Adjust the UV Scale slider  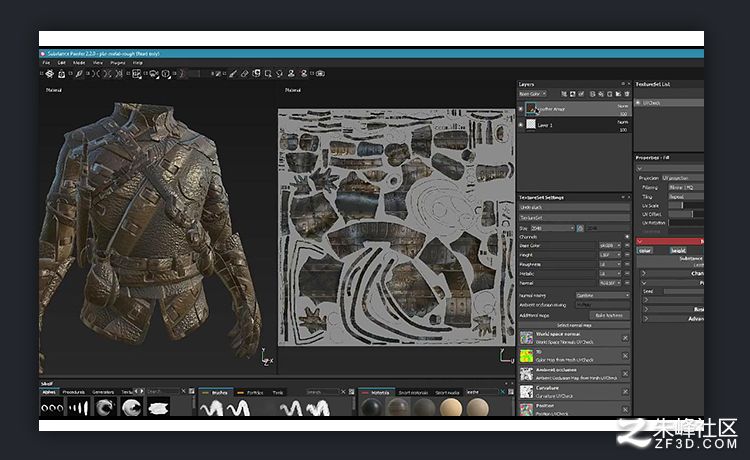(685, 206)
